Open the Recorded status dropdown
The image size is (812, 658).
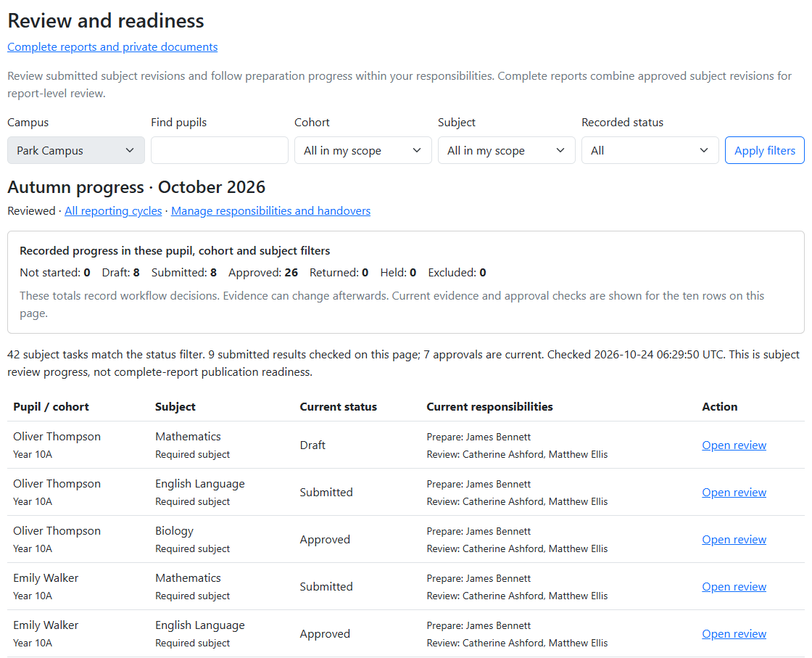(650, 150)
